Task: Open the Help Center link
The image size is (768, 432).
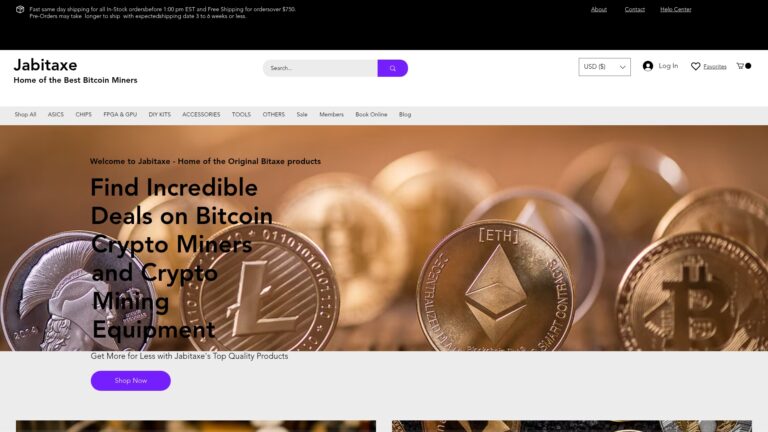Action: point(675,9)
